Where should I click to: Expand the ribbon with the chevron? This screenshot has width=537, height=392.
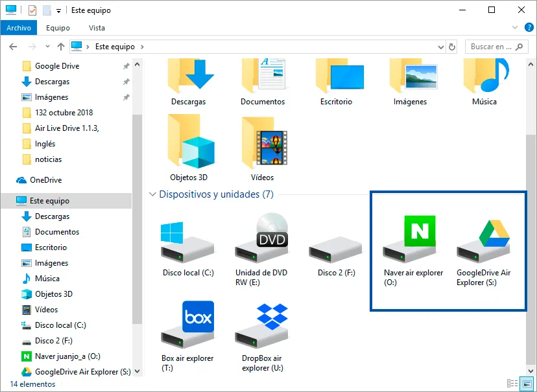pos(515,27)
